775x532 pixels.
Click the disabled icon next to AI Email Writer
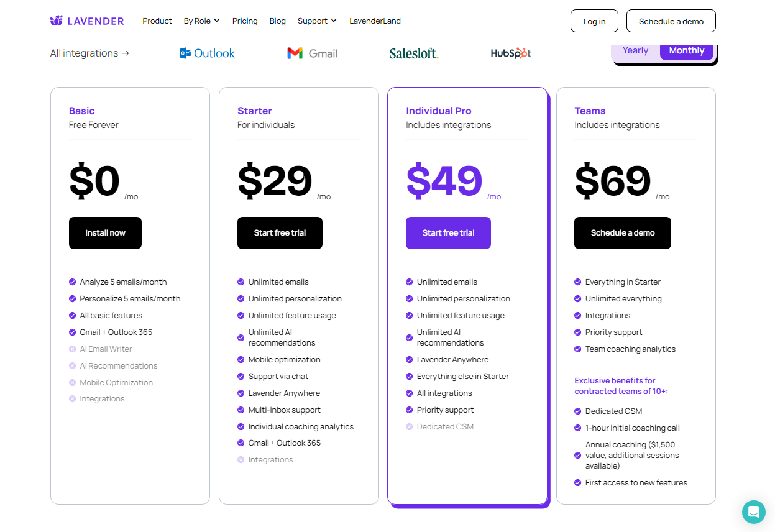(x=72, y=349)
